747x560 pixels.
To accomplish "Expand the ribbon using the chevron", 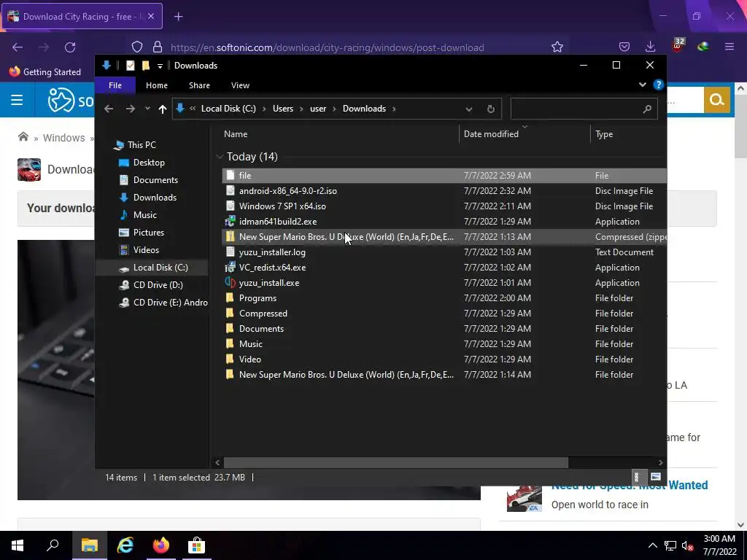I will (x=642, y=85).
